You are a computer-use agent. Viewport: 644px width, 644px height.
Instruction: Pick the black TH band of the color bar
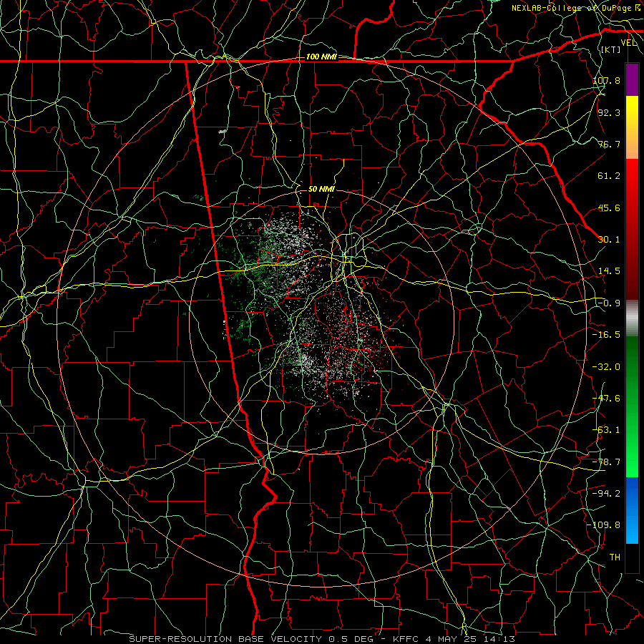[632, 557]
